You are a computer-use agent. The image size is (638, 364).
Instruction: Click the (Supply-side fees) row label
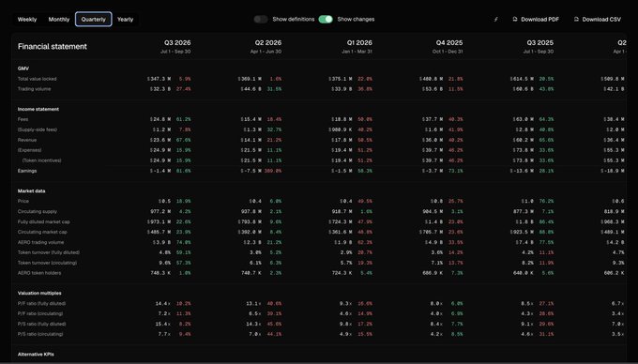tap(38, 129)
